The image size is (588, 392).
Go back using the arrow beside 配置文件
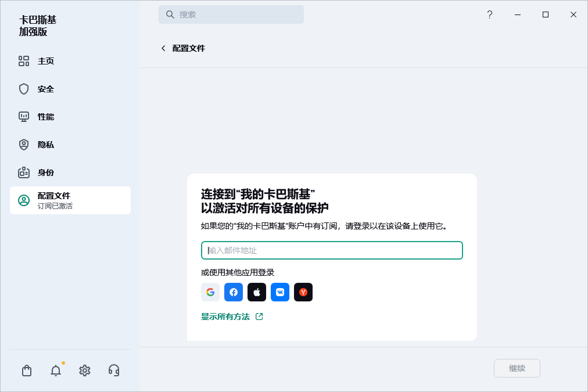(163, 48)
